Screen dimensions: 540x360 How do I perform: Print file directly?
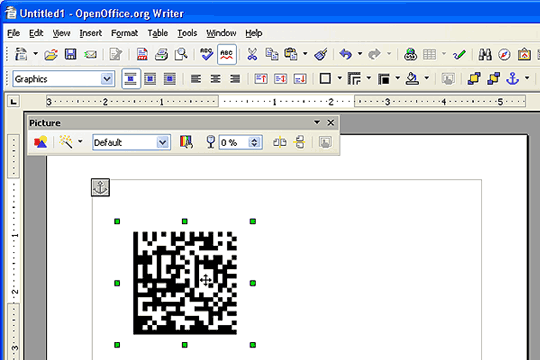pyautogui.click(x=161, y=54)
